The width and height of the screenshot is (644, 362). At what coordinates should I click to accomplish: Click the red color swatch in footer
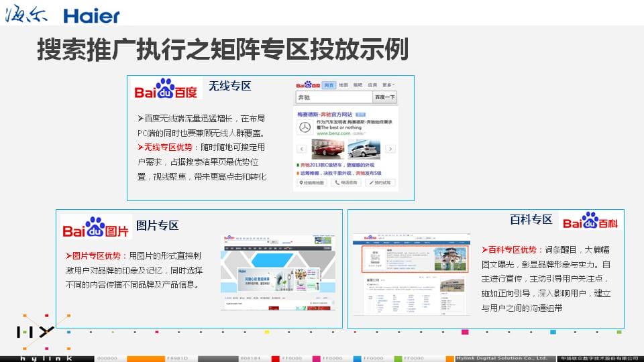pyautogui.click(x=275, y=359)
